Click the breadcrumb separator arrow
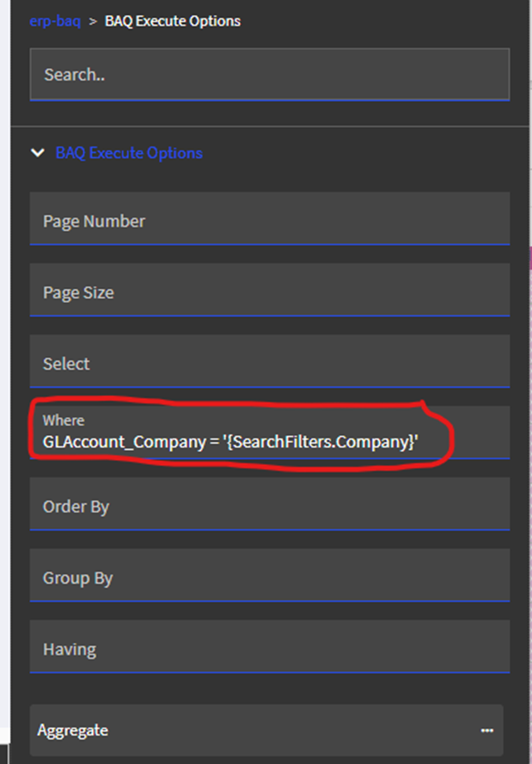Screen dimensions: 532x764 (x=93, y=21)
